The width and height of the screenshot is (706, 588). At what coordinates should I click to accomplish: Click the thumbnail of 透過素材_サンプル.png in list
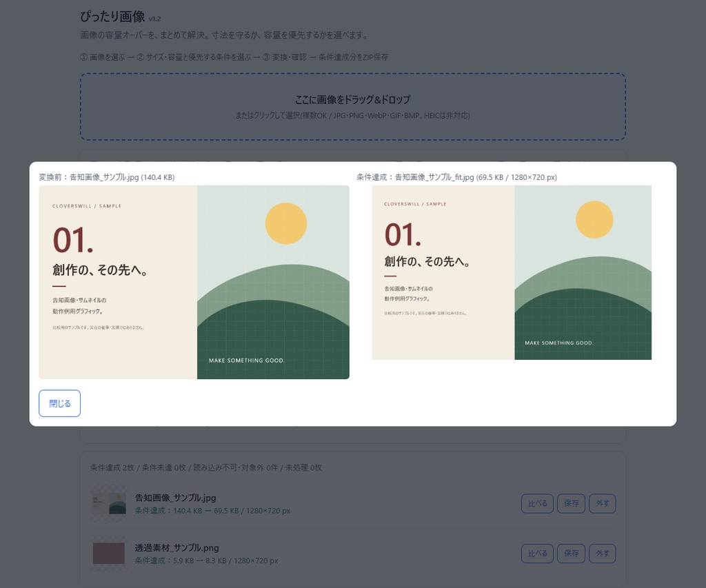[108, 554]
